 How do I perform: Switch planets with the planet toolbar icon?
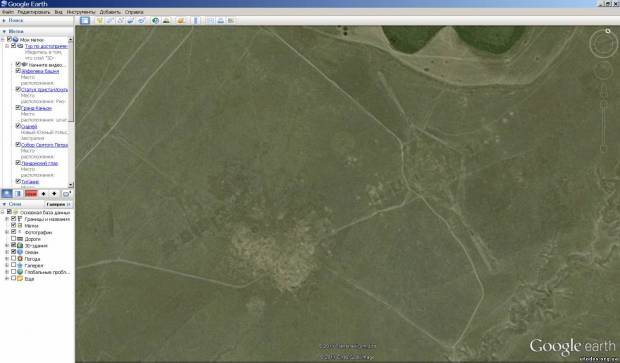pos(181,20)
